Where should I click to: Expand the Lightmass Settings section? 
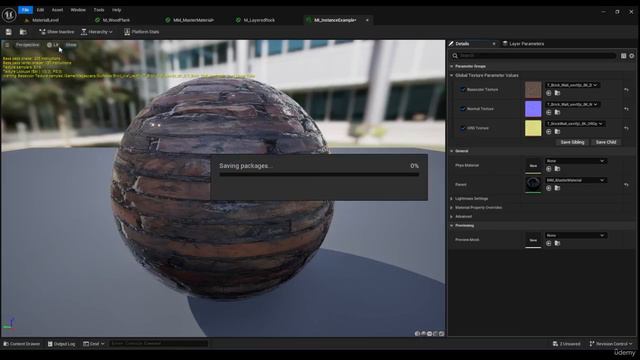pos(452,199)
